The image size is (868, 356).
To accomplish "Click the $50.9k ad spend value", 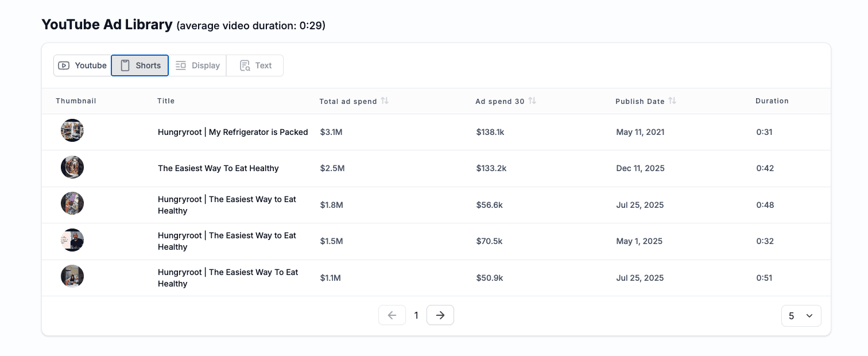I will point(490,278).
